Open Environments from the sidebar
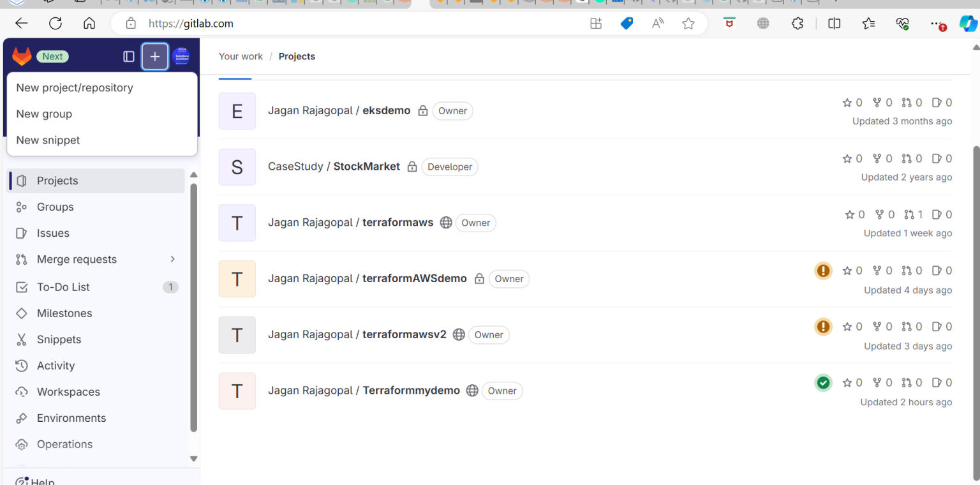Viewport: 980px width, 485px height. 72,417
